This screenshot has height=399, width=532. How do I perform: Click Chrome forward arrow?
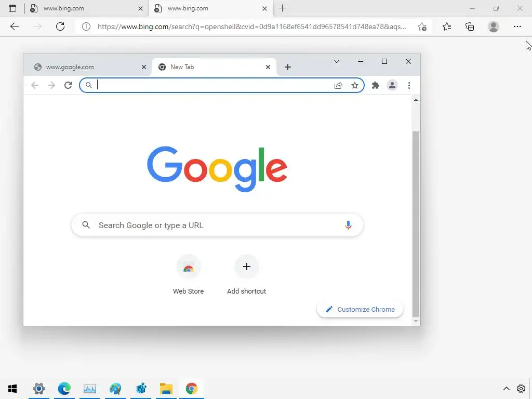[x=51, y=85]
